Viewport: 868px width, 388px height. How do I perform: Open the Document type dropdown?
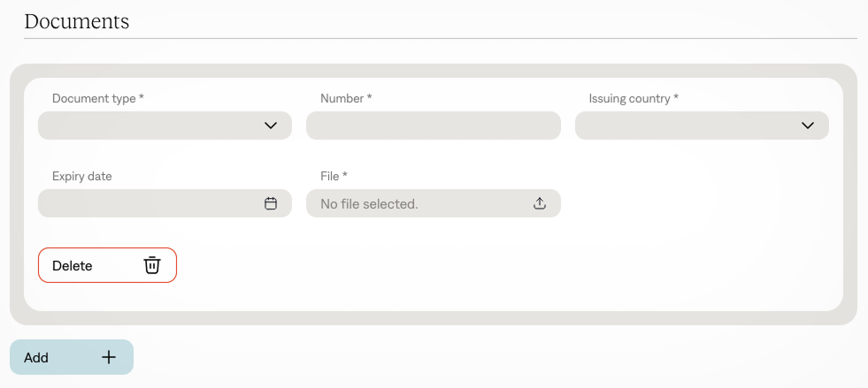[150, 126]
